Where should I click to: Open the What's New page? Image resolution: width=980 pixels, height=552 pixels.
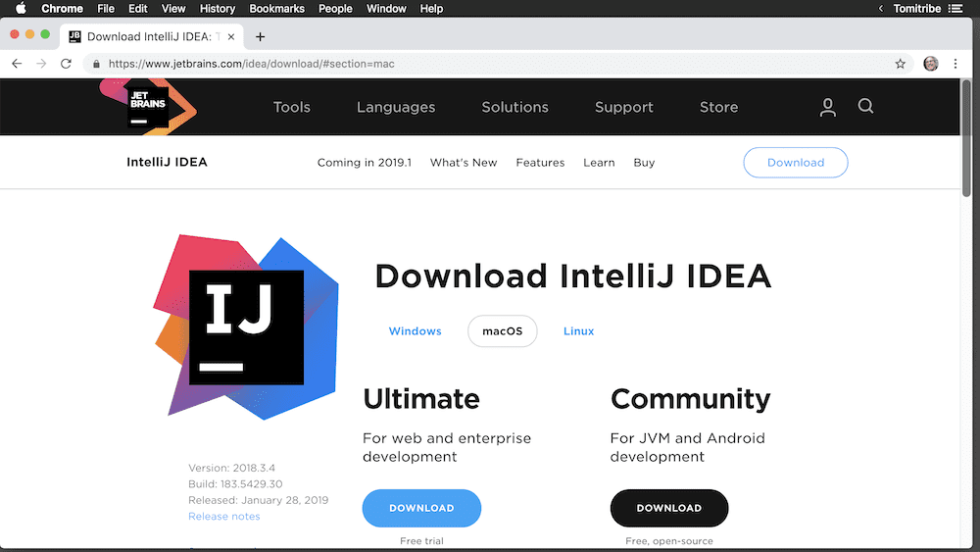(464, 163)
